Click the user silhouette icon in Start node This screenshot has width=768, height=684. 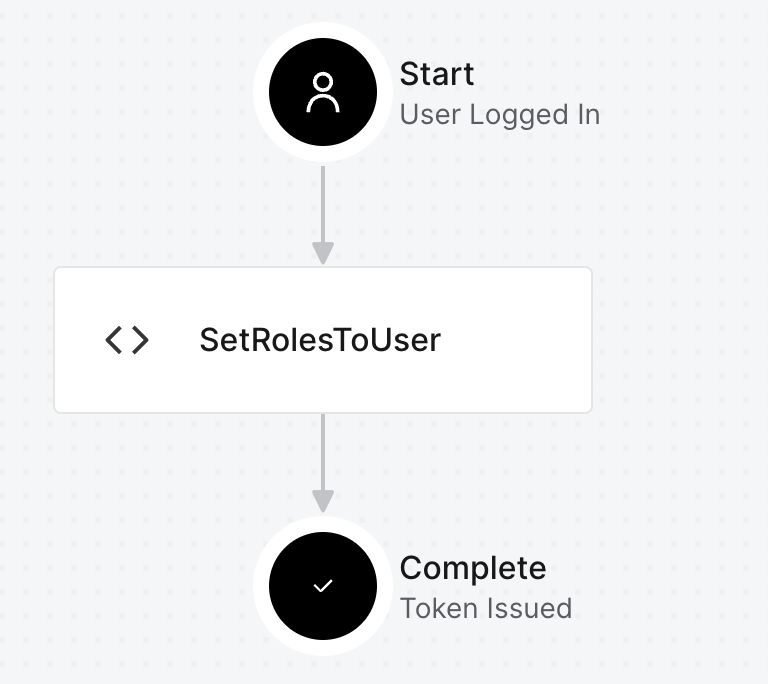[x=322, y=93]
